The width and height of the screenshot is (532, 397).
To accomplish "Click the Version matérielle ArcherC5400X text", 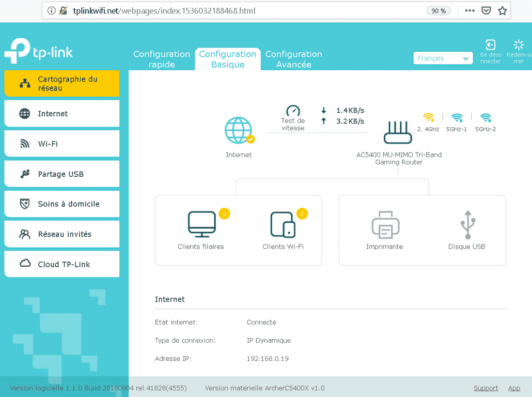I will (264, 388).
